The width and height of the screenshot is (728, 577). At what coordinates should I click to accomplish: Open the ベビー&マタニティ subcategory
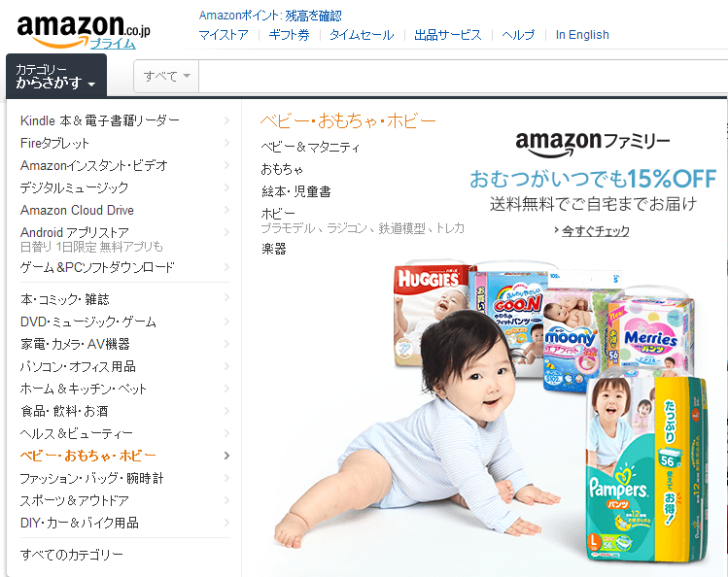click(310, 148)
